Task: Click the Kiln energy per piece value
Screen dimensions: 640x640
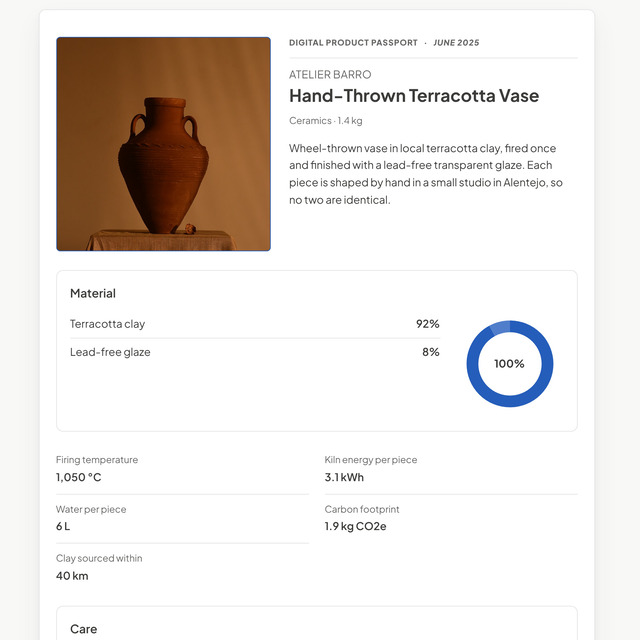Action: click(344, 477)
